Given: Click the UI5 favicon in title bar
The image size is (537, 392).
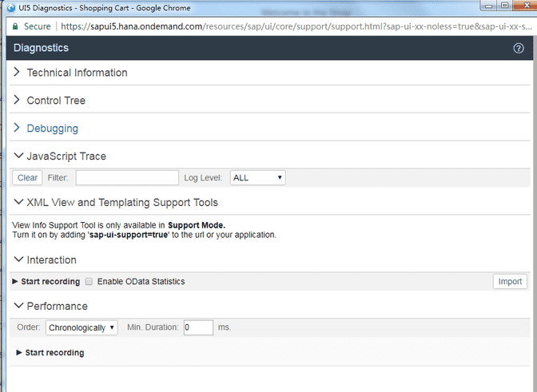Looking at the screenshot, I should point(10,8).
